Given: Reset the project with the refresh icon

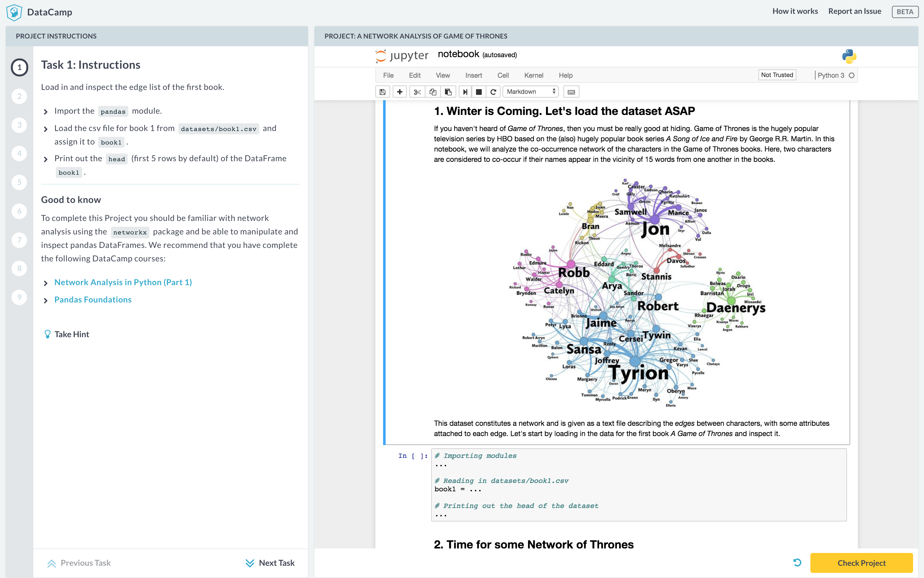Looking at the screenshot, I should coord(797,562).
